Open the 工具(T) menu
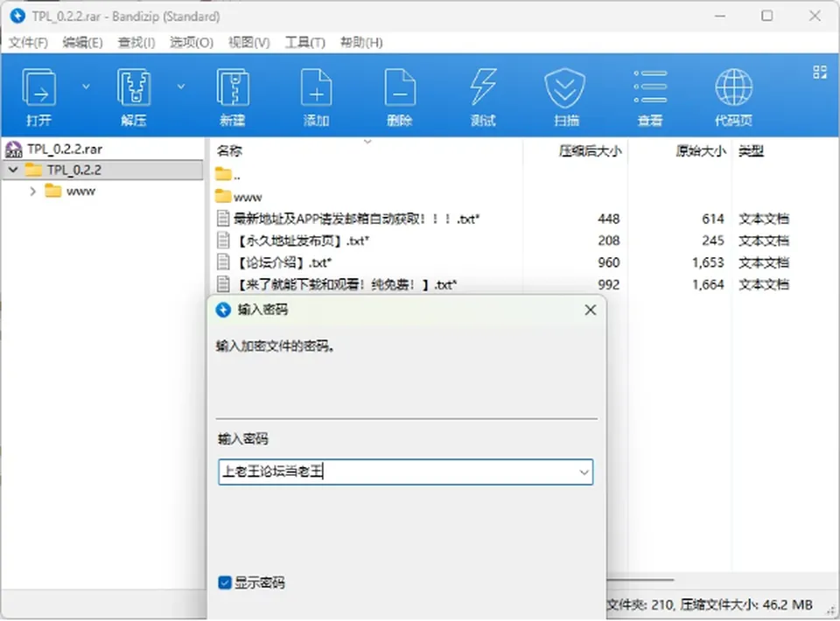This screenshot has height=621, width=840. [304, 42]
